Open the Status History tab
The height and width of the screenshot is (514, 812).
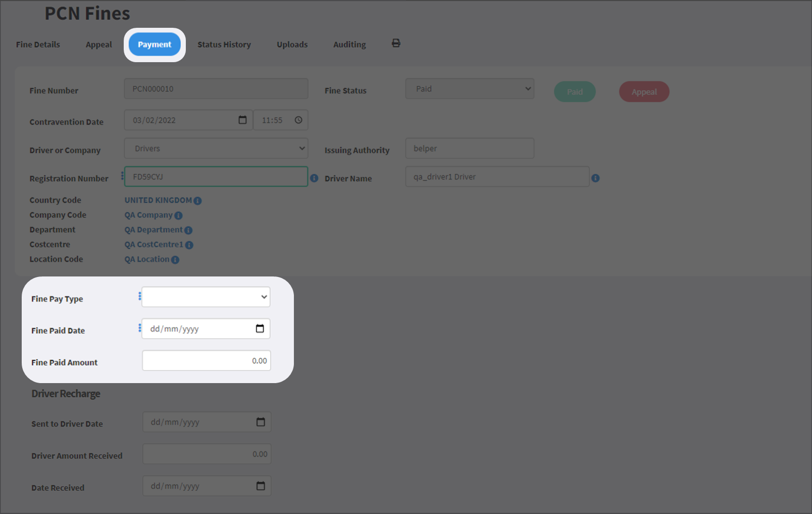pyautogui.click(x=224, y=44)
